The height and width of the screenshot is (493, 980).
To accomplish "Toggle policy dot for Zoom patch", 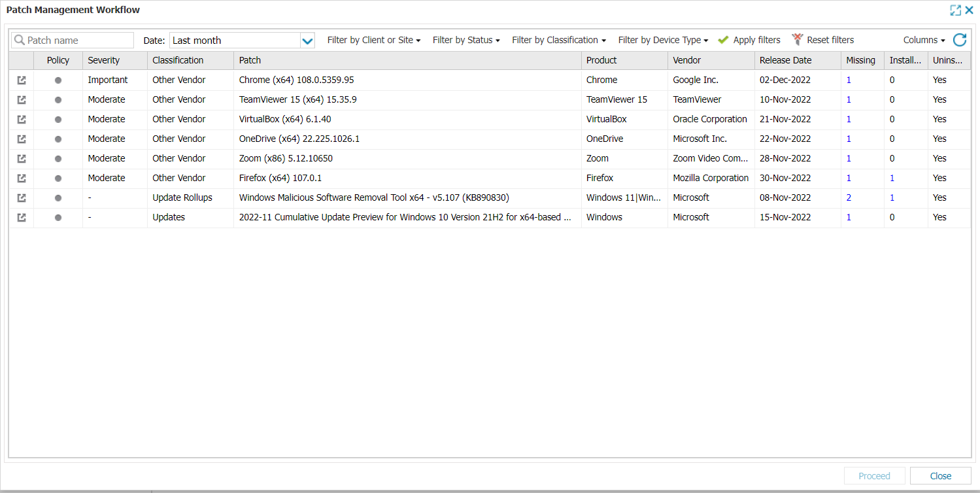I will (x=58, y=158).
